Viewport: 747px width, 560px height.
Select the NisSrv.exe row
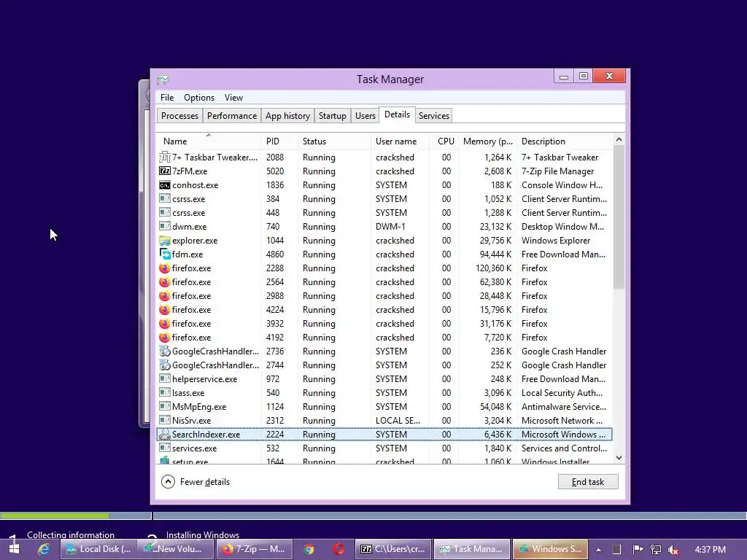(384, 421)
